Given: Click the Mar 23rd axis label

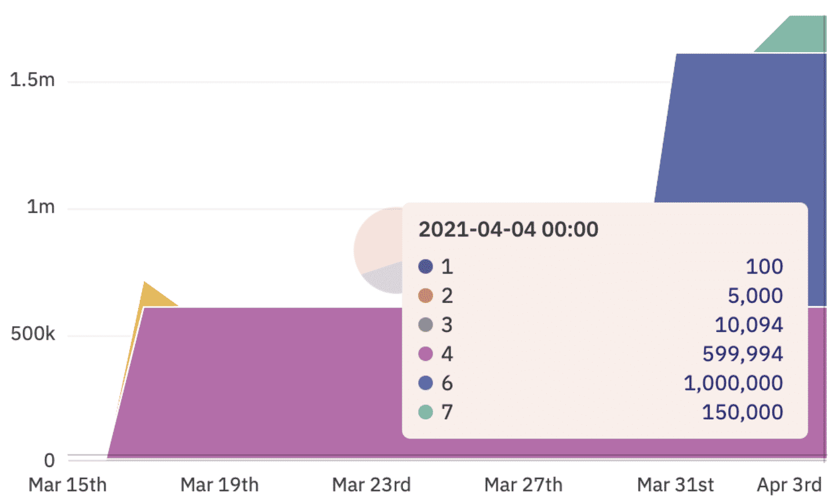Looking at the screenshot, I should (x=371, y=484).
